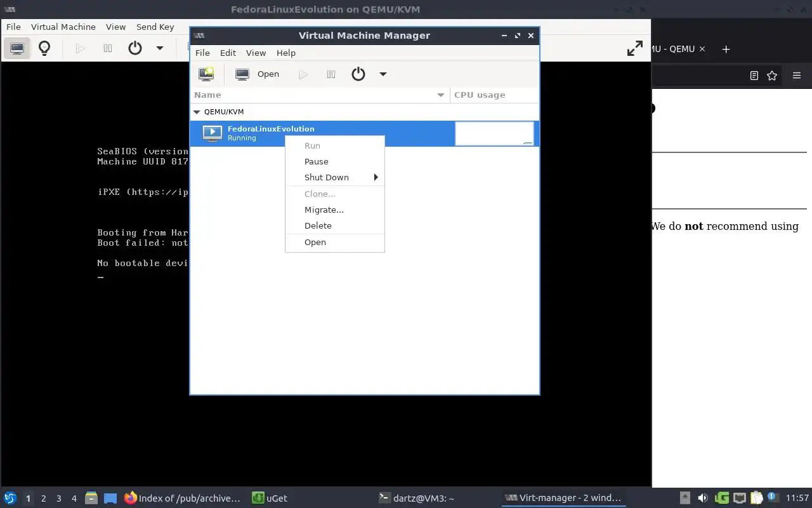The image size is (812, 508).
Task: Open the network tray icon
Action: click(x=739, y=498)
